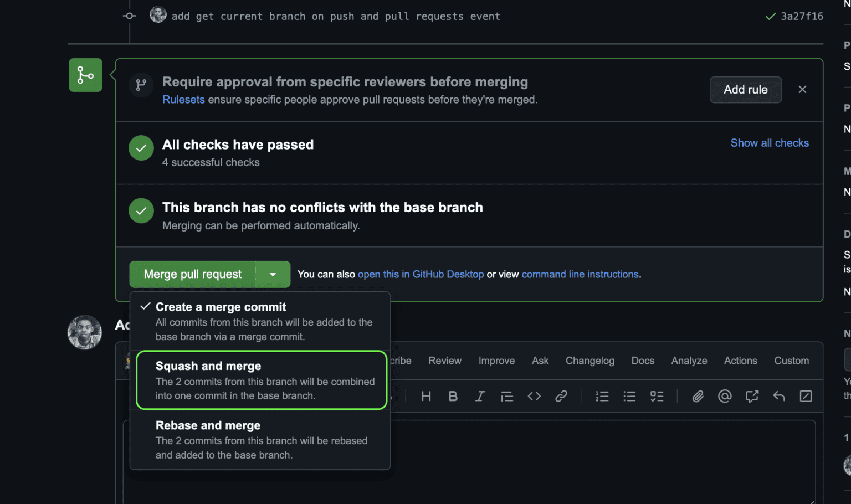Image resolution: width=851 pixels, height=504 pixels.
Task: Attach a file using the paperclip icon
Action: click(698, 396)
